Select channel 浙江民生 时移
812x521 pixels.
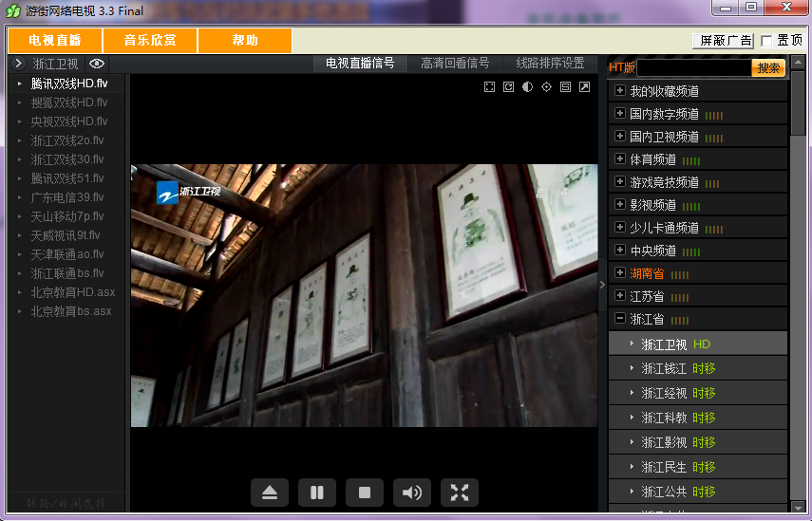coord(697,467)
